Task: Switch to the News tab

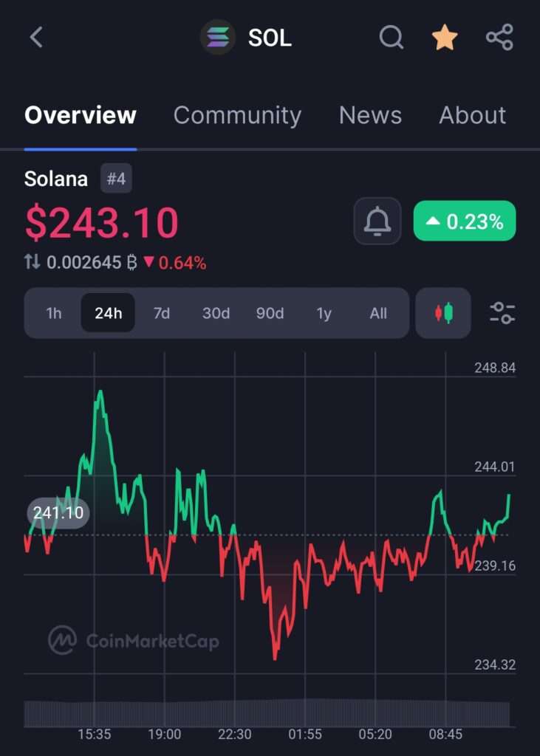Action: [x=370, y=115]
